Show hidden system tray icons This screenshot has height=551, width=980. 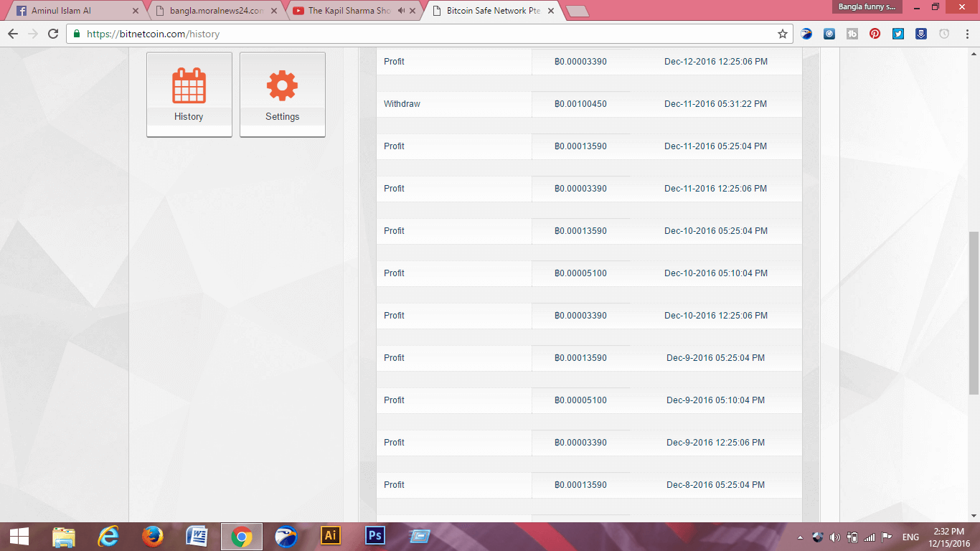[800, 537]
